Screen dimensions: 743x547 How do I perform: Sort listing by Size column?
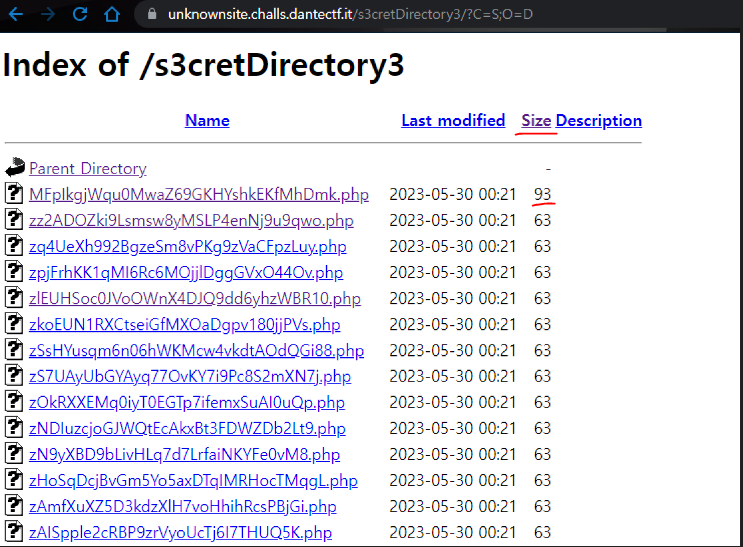tap(536, 120)
